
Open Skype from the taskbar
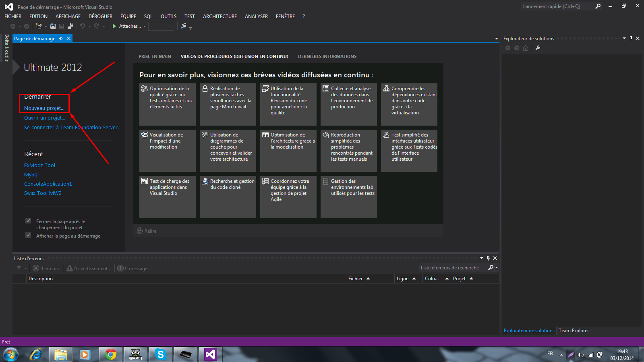pos(161,354)
